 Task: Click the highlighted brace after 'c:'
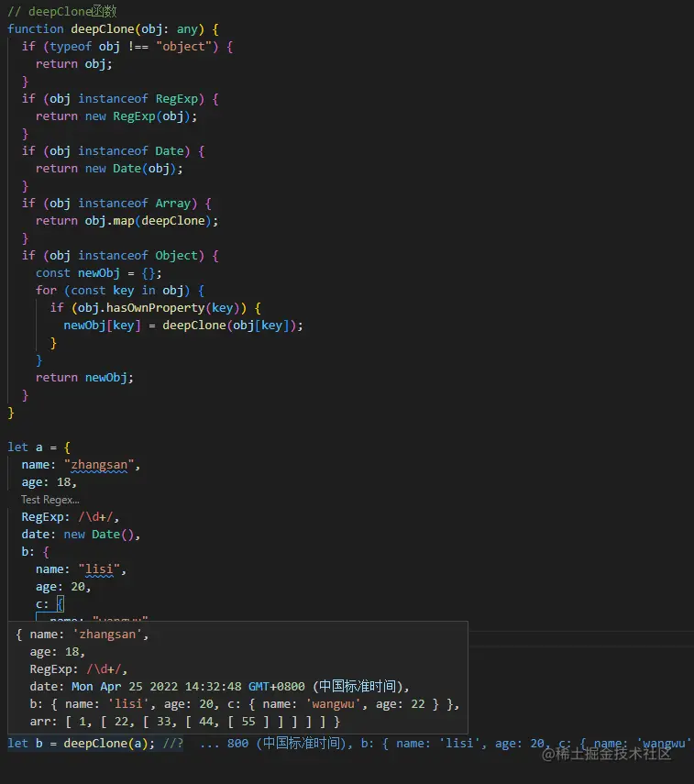(60, 604)
